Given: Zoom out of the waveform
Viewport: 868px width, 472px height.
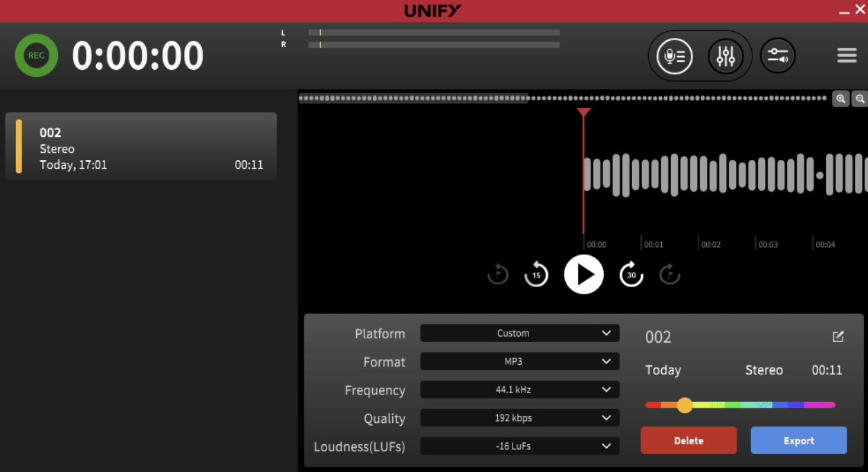Looking at the screenshot, I should [x=860, y=98].
